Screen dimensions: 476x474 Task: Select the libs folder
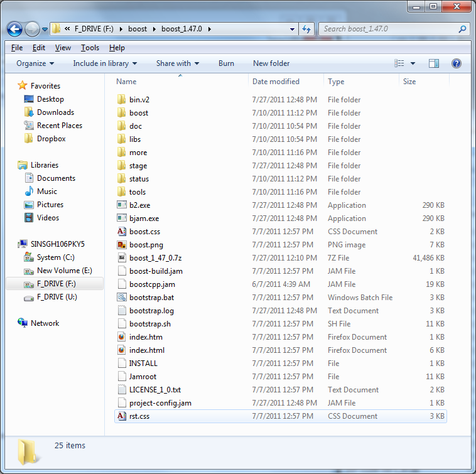(281, 139)
